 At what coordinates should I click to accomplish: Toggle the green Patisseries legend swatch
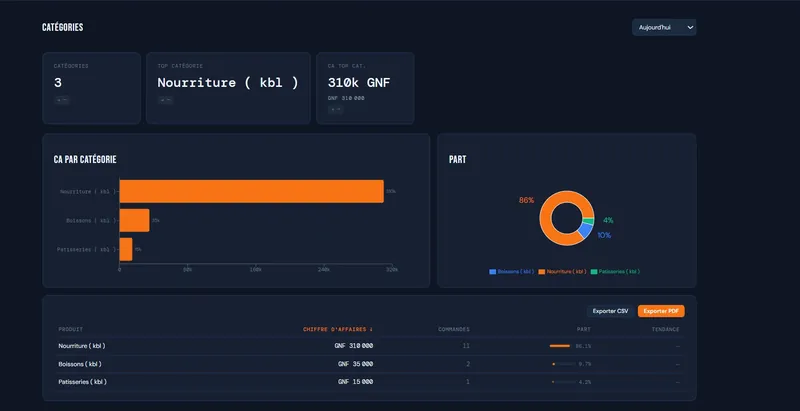pyautogui.click(x=594, y=272)
